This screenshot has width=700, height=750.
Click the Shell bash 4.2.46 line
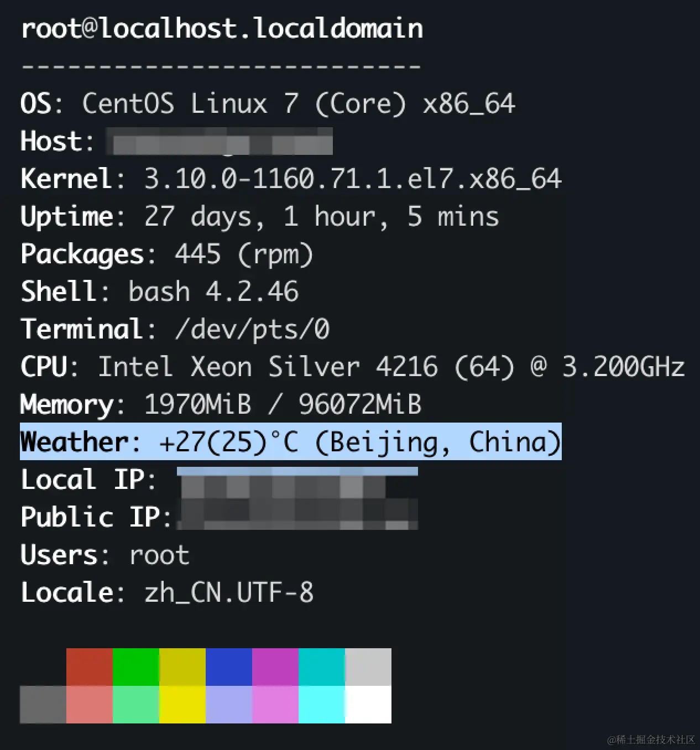pyautogui.click(x=159, y=291)
